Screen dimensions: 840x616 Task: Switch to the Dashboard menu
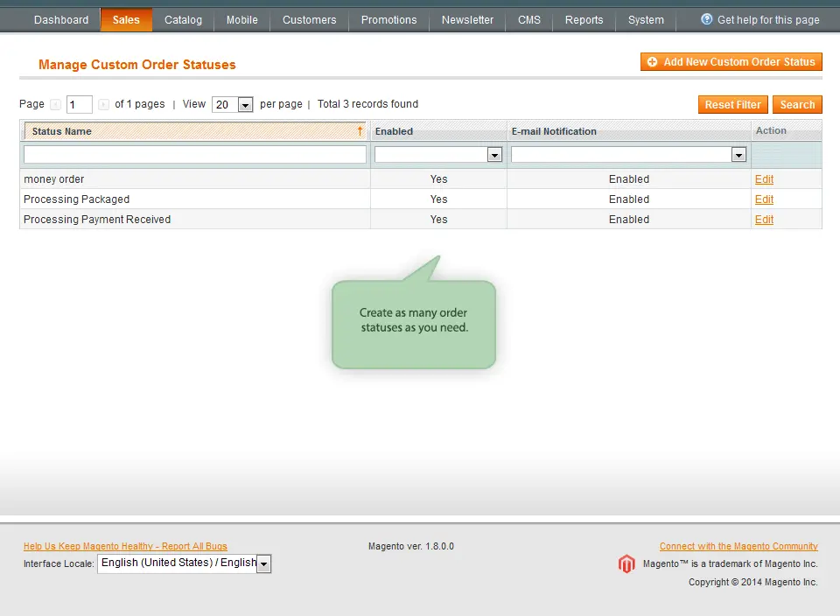60,19
